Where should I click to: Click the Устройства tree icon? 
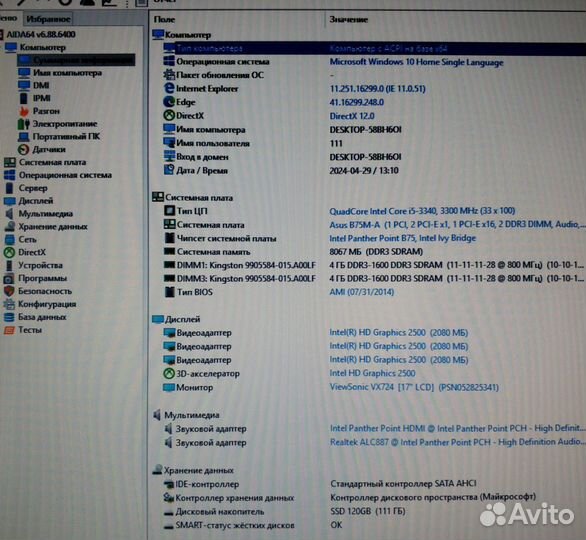[x=9, y=265]
